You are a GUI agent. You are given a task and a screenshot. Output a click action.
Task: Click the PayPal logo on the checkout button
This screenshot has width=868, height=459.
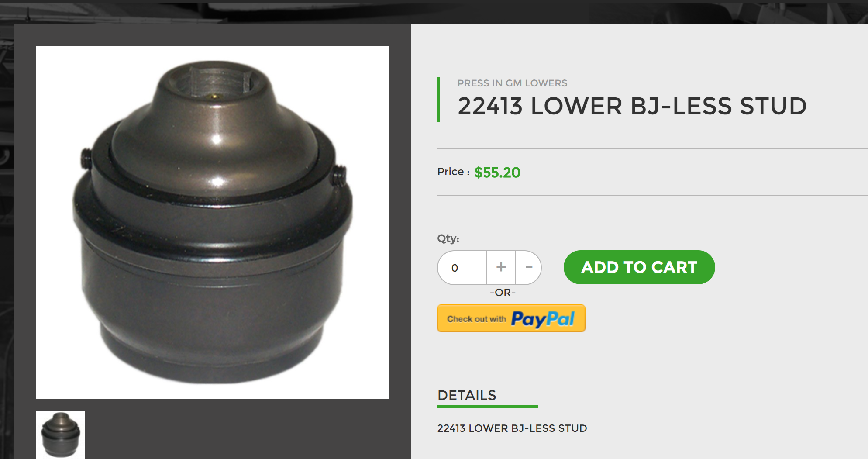(x=543, y=319)
